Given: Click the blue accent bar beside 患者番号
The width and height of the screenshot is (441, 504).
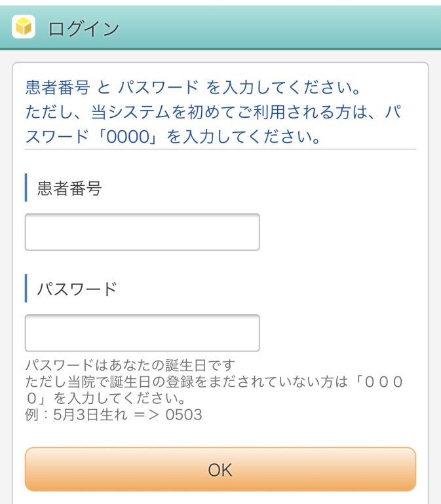Looking at the screenshot, I should click(26, 187).
